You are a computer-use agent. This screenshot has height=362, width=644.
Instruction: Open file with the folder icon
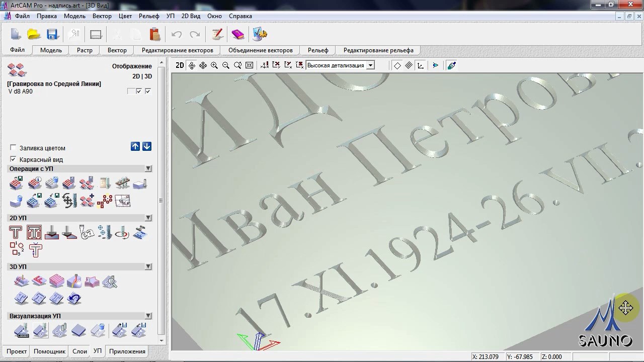click(x=34, y=34)
